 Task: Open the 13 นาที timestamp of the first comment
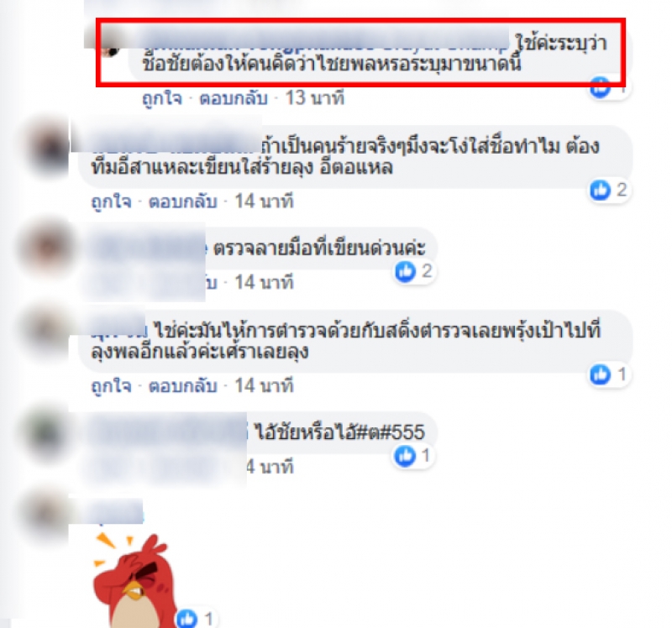click(x=315, y=98)
